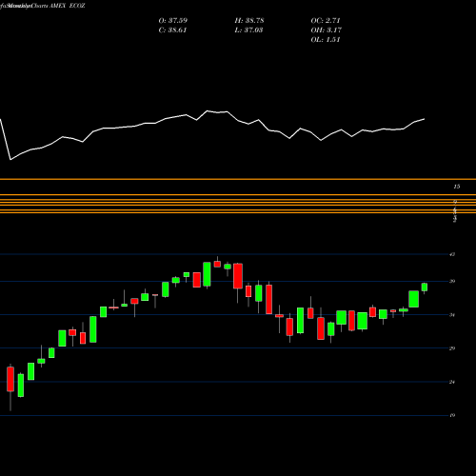Click the high price value H: 38.78
The width and height of the screenshot is (476, 476).
[249, 21]
